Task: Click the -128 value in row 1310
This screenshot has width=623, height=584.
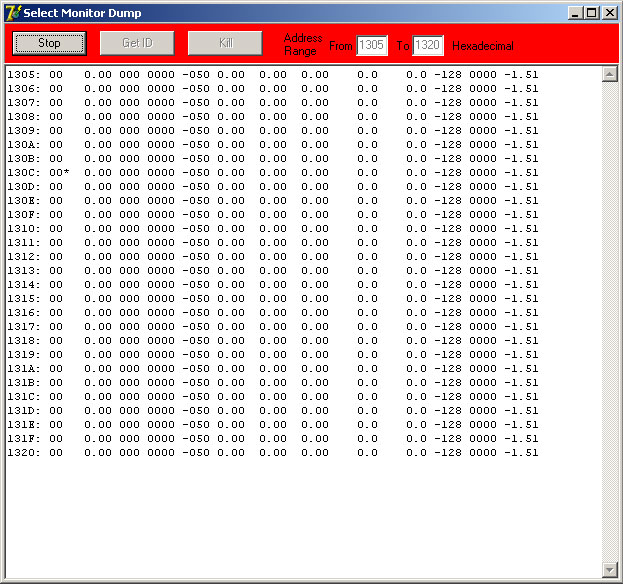Action: click(x=448, y=229)
